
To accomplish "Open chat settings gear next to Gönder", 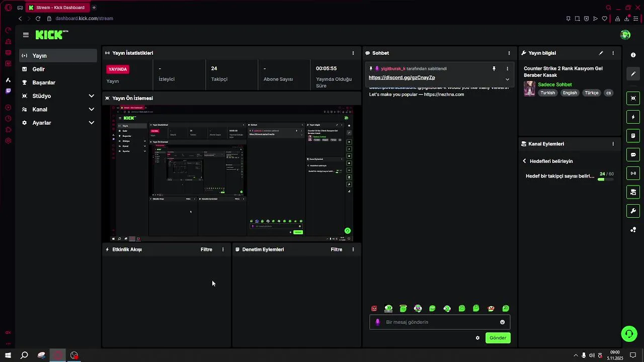I will tap(477, 338).
